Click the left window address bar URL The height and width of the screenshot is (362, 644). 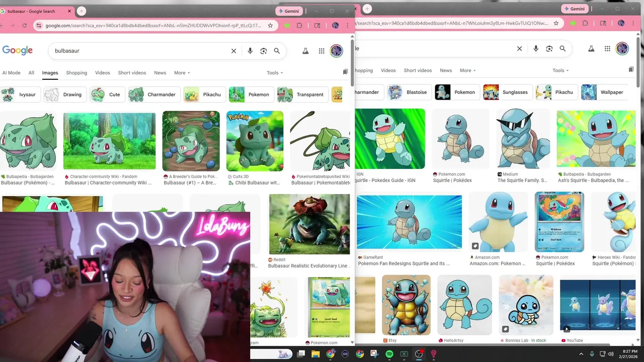point(153,25)
